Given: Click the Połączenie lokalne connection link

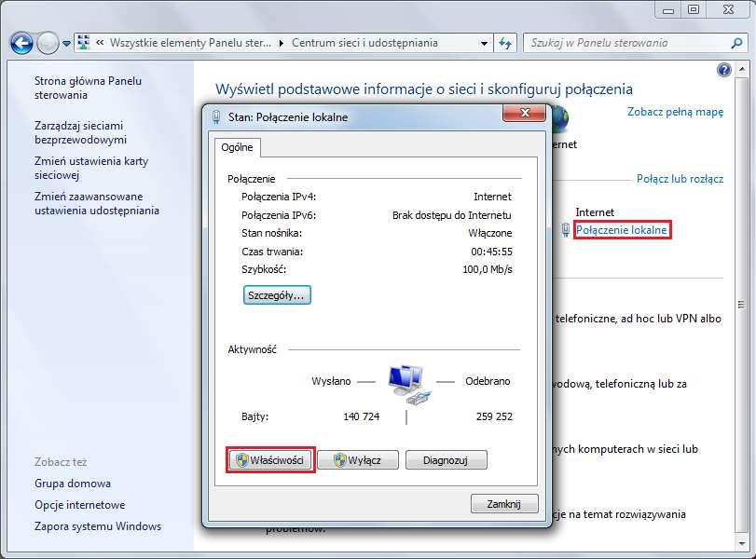Looking at the screenshot, I should 622,230.
